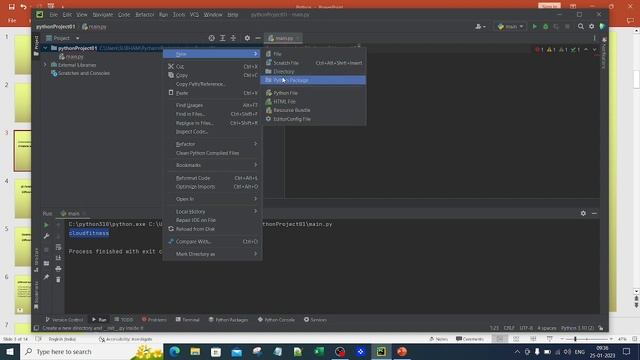The image size is (640, 360).
Task: Open Python Console tool window tab
Action: pyautogui.click(x=276, y=320)
